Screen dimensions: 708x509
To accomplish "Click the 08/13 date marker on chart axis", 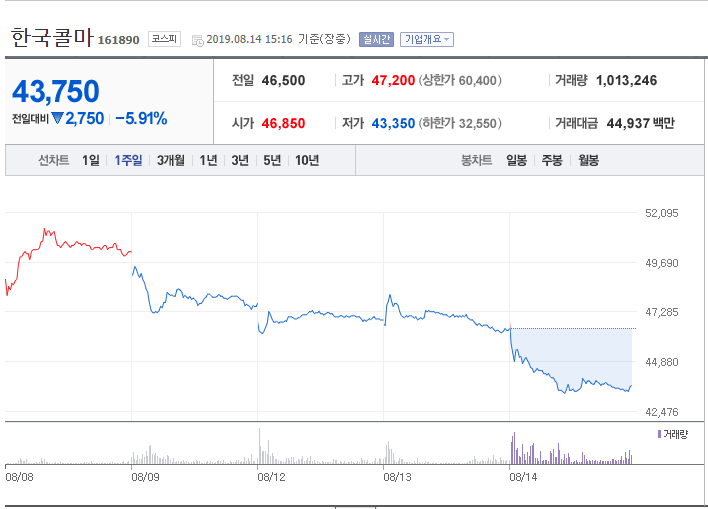I will pyautogui.click(x=397, y=477).
